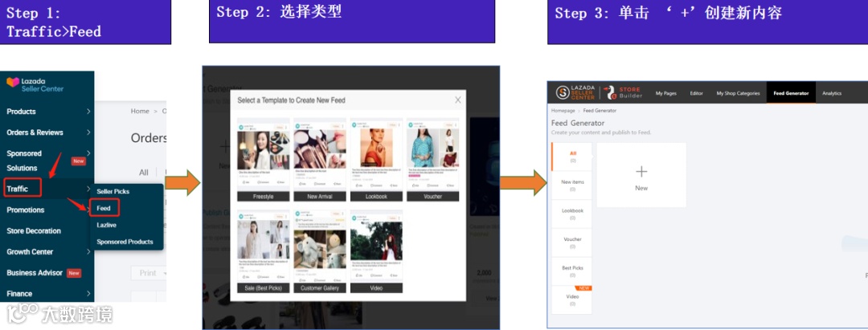Select the Customer Gallery template thumbnail
868x330 pixels.
(320, 246)
